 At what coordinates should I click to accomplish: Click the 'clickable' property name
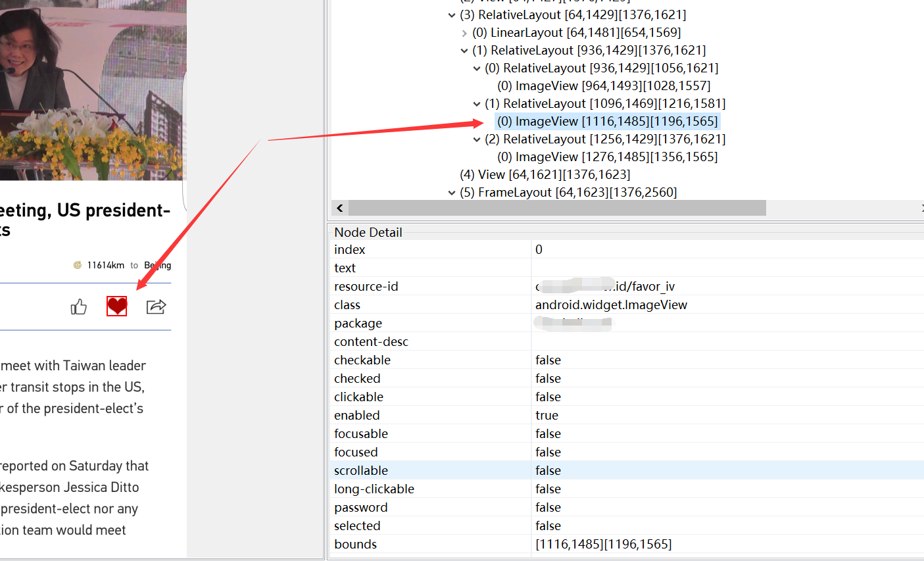[358, 397]
